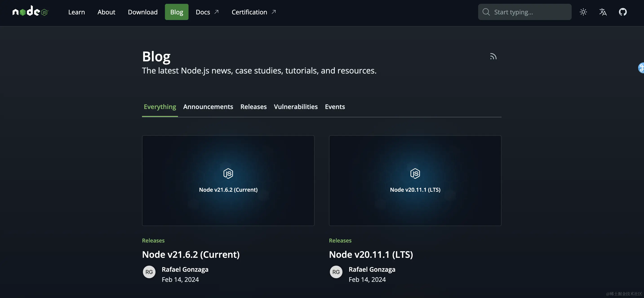Switch to the Announcements tab
The image size is (644, 298).
click(x=208, y=107)
